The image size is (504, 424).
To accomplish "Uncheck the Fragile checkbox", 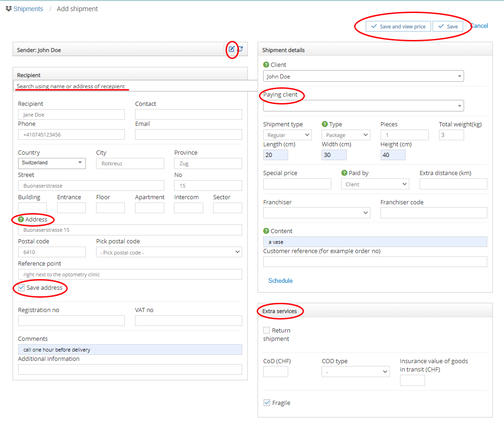I will [x=267, y=403].
